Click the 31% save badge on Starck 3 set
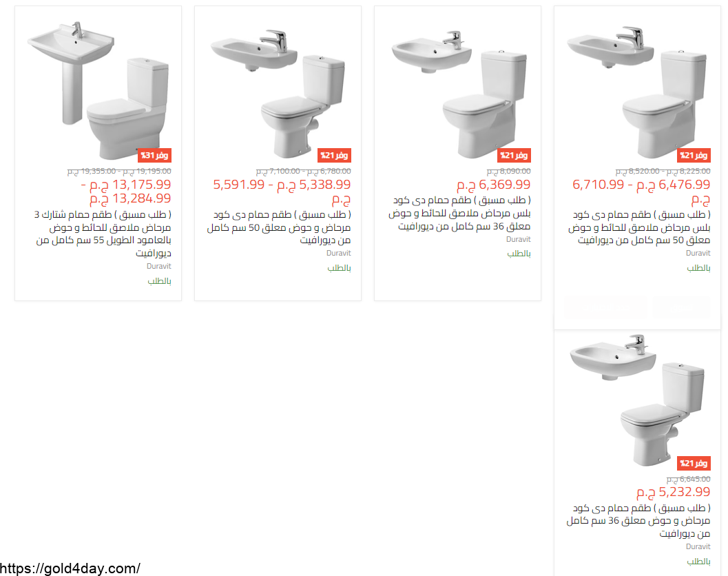 click(154, 155)
